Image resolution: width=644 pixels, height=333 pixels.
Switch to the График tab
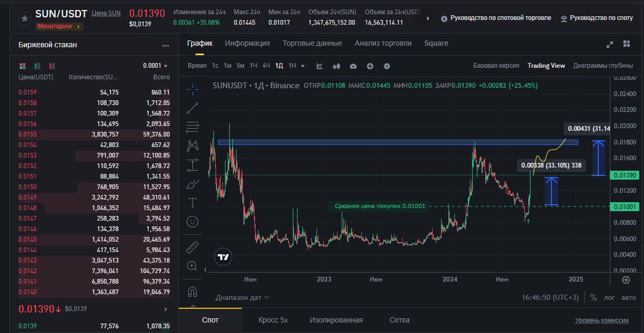(x=200, y=43)
